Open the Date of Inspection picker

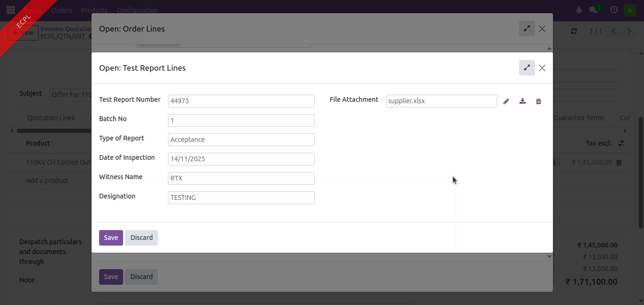tap(241, 159)
